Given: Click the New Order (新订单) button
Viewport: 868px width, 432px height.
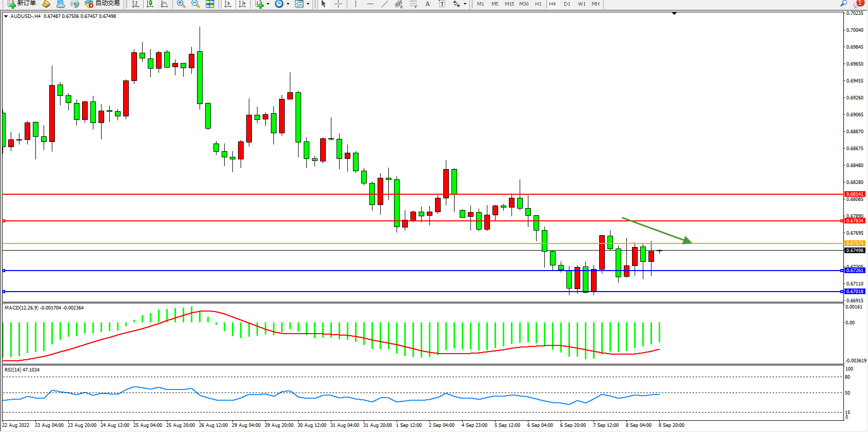Looking at the screenshot, I should 22,4.
